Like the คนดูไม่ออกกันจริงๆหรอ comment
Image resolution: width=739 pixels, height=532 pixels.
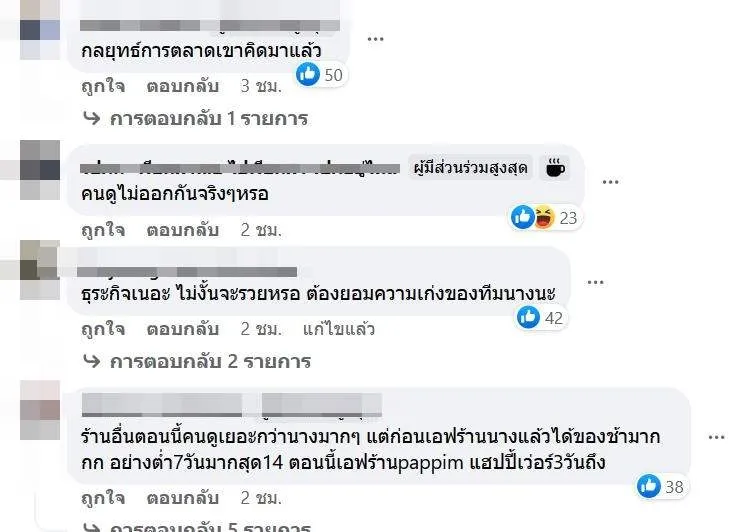pos(103,230)
